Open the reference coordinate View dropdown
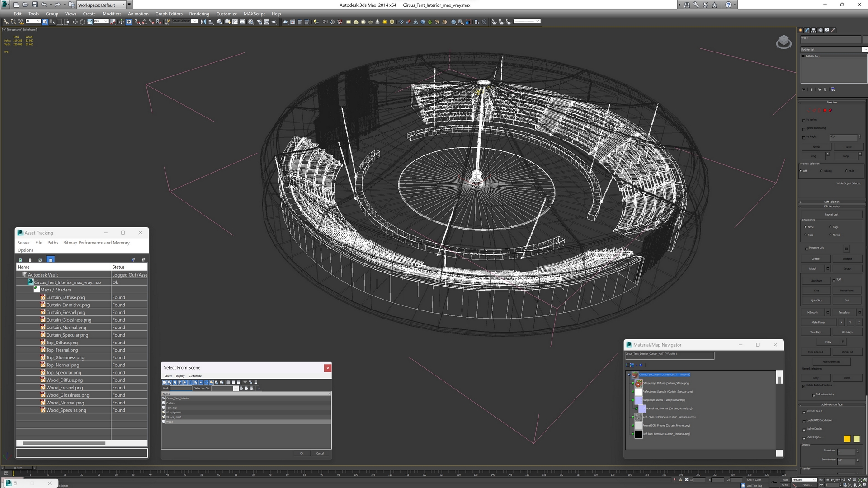Viewport: 868px width, 488px height. pos(101,21)
